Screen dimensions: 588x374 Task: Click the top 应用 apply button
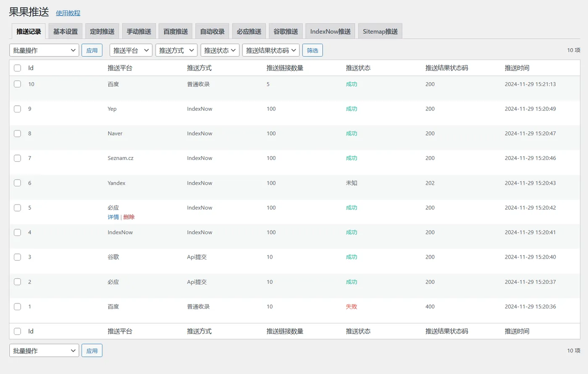(x=92, y=50)
